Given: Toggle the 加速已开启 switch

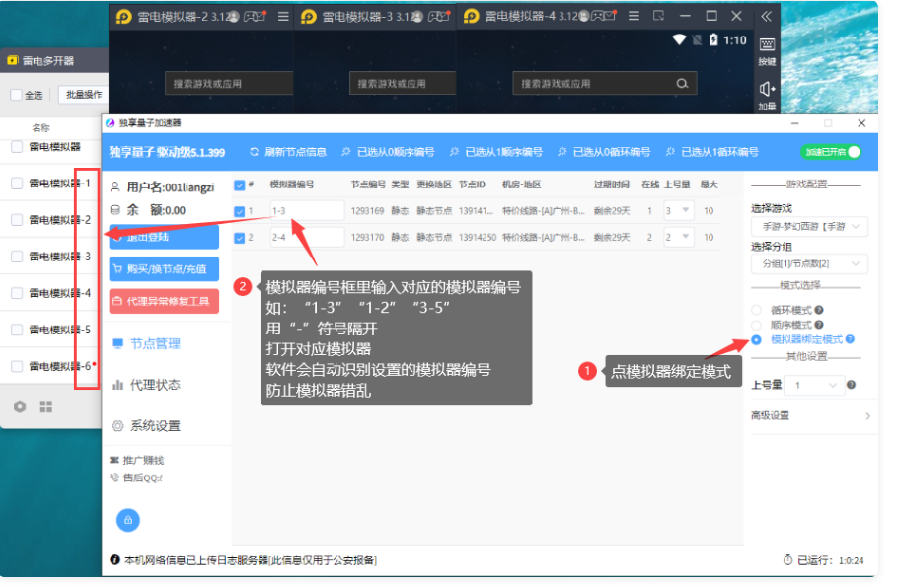Looking at the screenshot, I should pyautogui.click(x=831, y=152).
